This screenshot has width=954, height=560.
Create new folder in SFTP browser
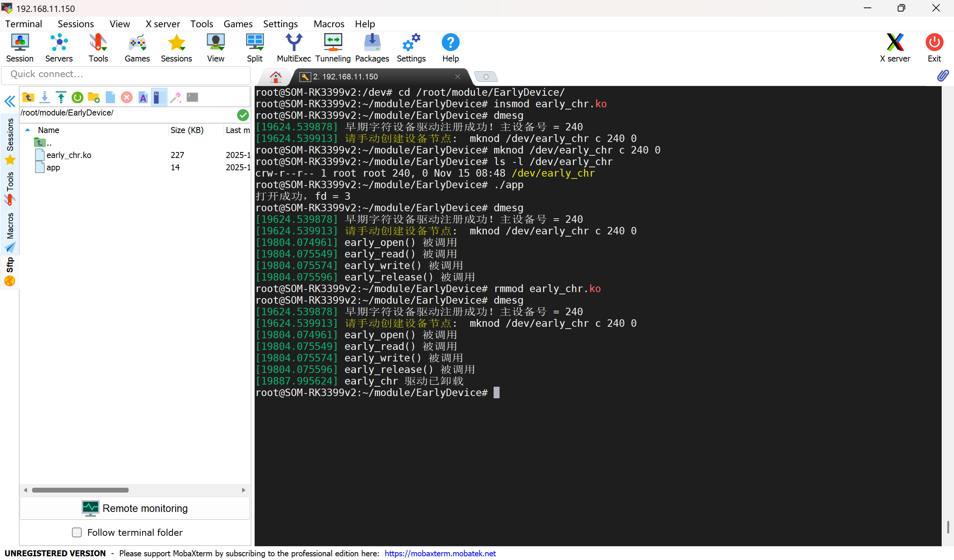(x=94, y=98)
